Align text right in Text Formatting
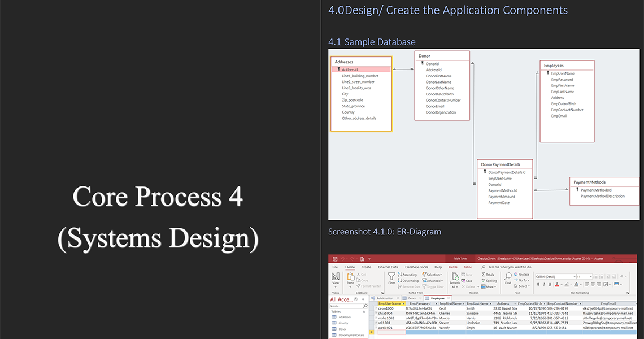 598,284
